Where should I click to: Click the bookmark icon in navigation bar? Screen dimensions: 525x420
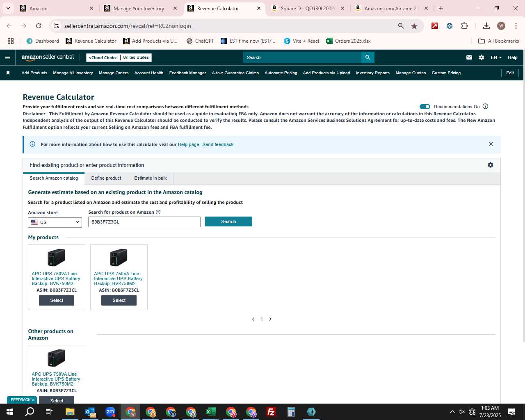coord(8,73)
